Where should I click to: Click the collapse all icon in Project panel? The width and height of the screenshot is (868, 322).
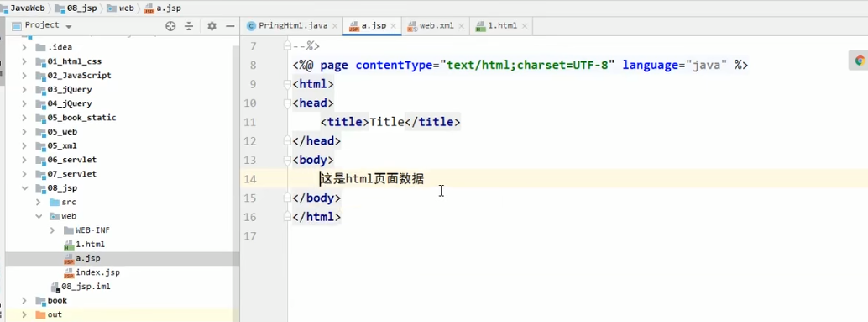(x=189, y=26)
